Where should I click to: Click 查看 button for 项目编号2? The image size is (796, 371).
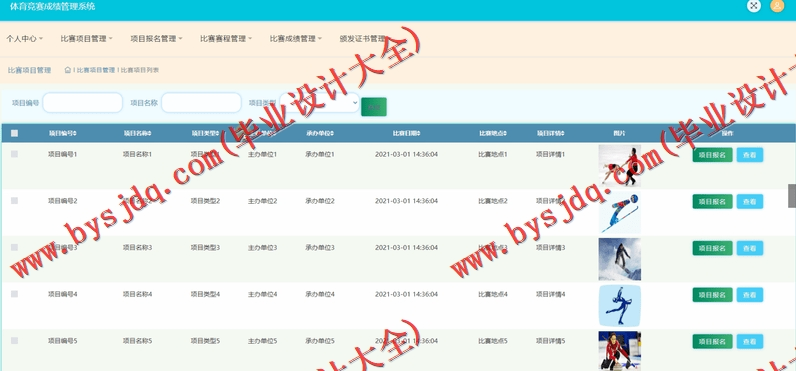[750, 201]
